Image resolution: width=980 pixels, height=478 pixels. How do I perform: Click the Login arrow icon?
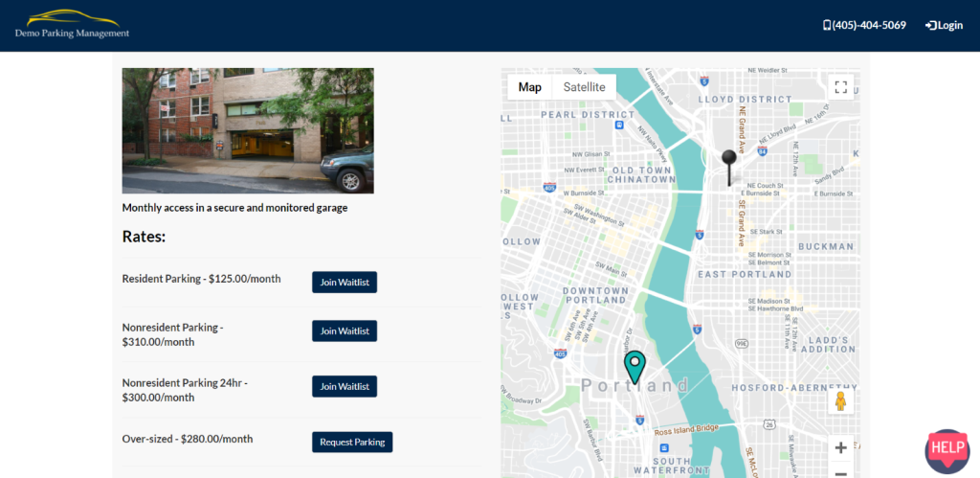click(x=930, y=25)
